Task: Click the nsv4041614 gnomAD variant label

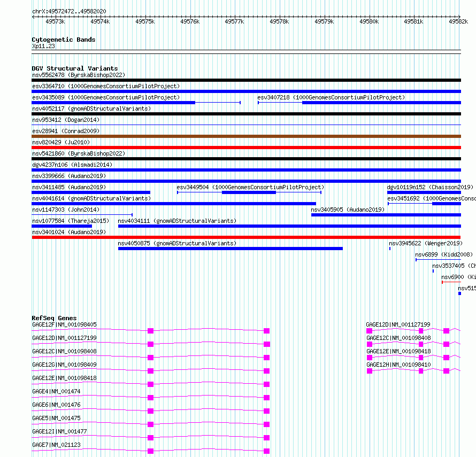Action: coord(91,198)
